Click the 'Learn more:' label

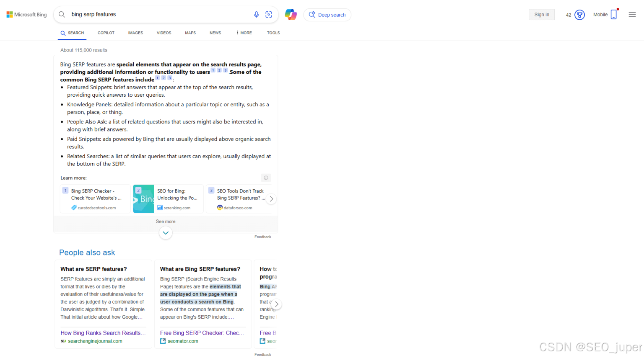73,178
